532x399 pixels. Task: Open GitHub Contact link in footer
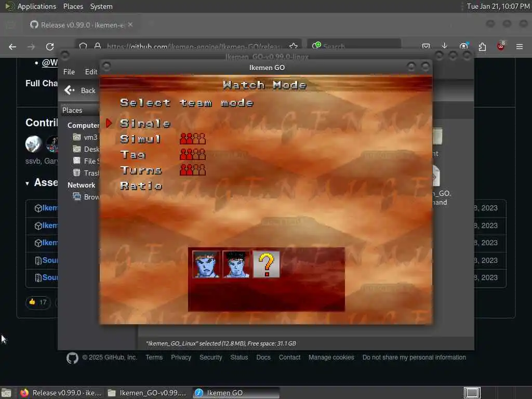(x=289, y=357)
